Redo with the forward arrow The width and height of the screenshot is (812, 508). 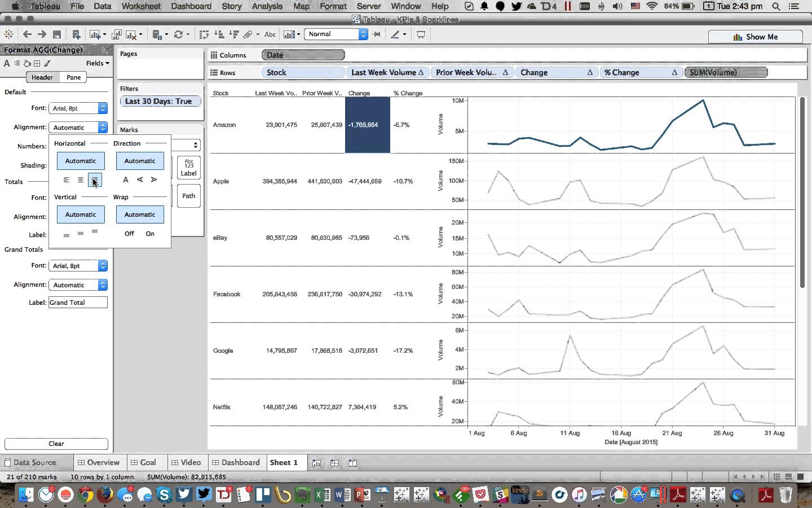coord(42,34)
